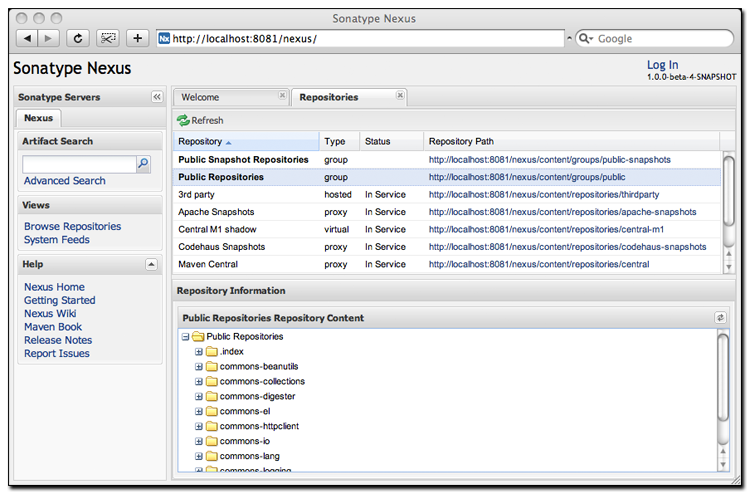Close the Welcome tab

pos(281,96)
